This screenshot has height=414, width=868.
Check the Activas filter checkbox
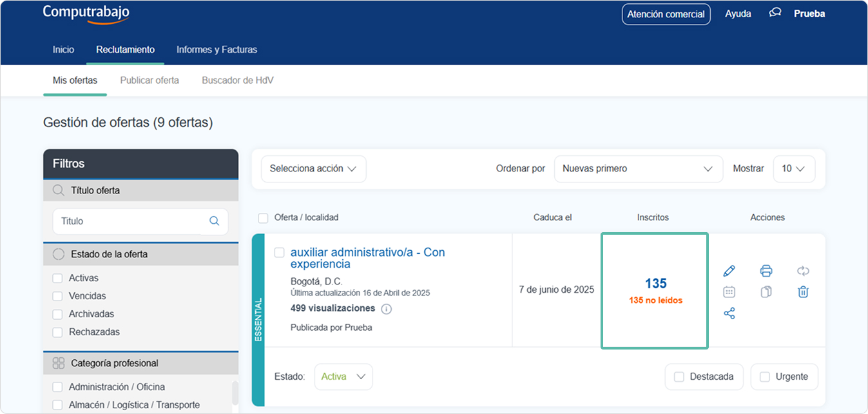pyautogui.click(x=57, y=278)
